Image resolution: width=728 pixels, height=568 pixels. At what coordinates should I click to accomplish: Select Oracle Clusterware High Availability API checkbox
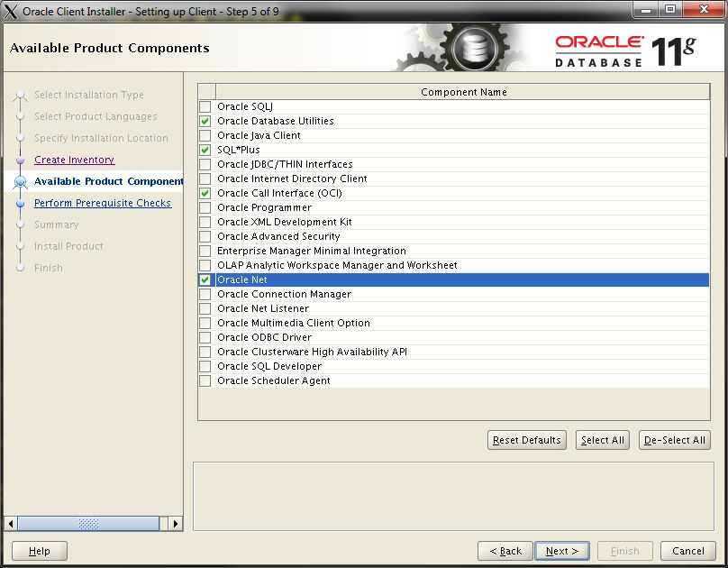click(205, 352)
